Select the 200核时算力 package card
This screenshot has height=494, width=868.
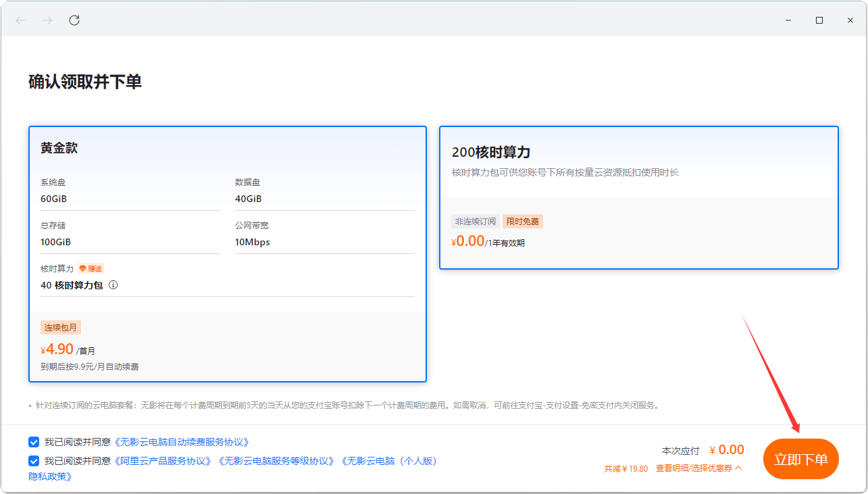[638, 197]
